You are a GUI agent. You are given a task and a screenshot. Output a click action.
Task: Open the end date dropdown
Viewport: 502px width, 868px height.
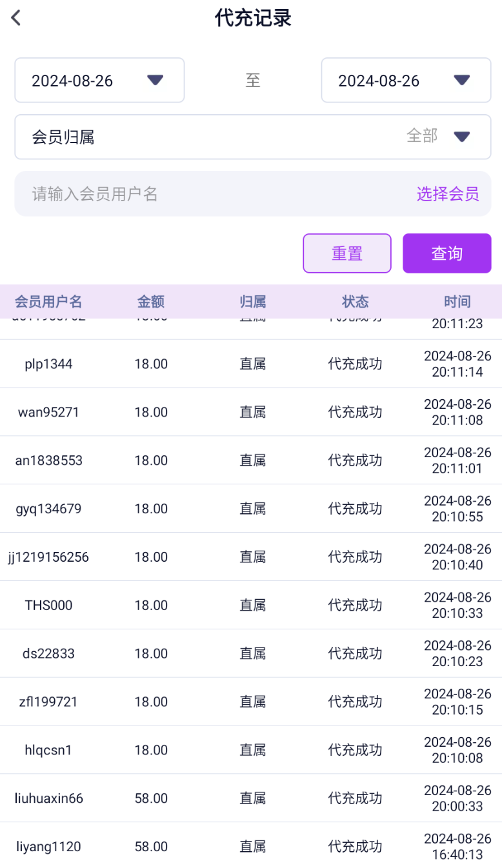point(406,81)
